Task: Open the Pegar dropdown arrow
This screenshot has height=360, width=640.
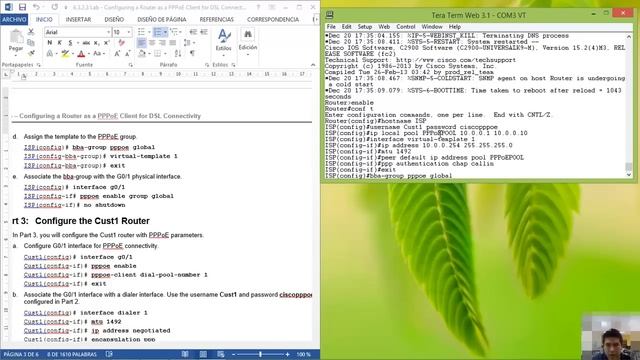Action: 16,55
